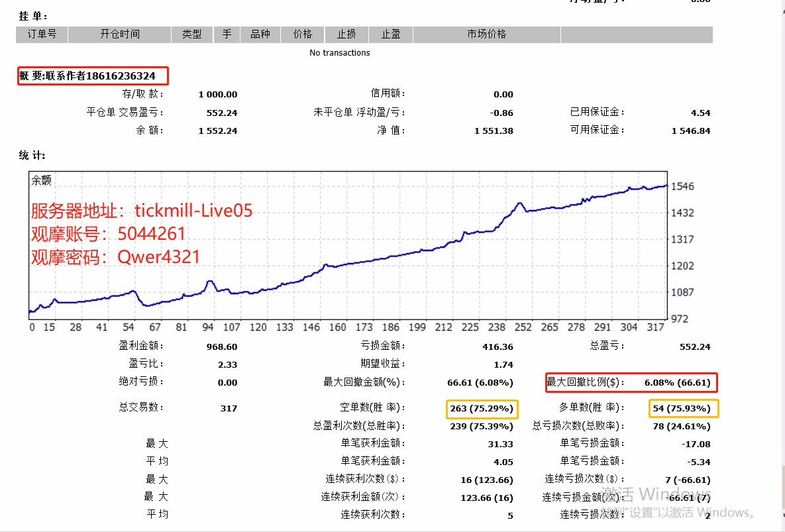Click the 余额 label inside the chart

pyautogui.click(x=41, y=180)
